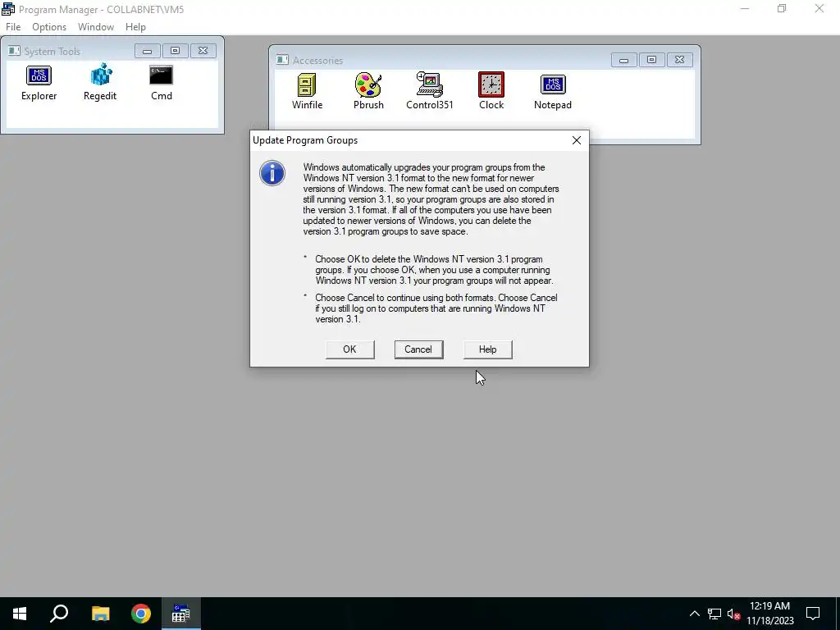This screenshot has height=630, width=840.
Task: Click the System Tools window title icon
Action: tap(14, 51)
